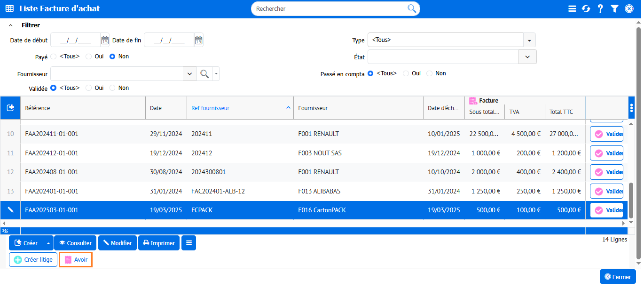
Task: Select Oui for Passé en compta
Action: [406, 73]
